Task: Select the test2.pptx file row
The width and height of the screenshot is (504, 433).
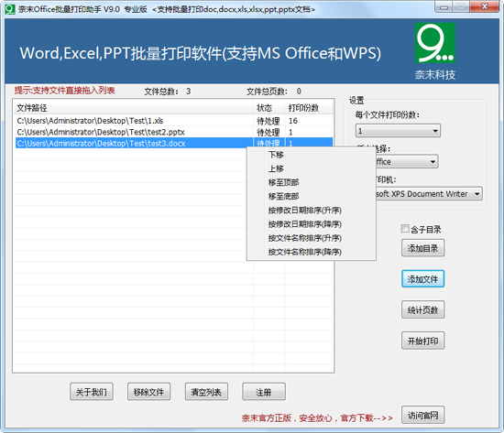Action: 173,132
